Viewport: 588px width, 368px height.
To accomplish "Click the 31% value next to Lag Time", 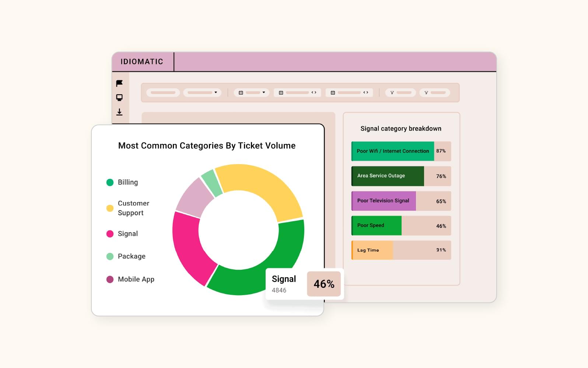I will click(x=441, y=250).
